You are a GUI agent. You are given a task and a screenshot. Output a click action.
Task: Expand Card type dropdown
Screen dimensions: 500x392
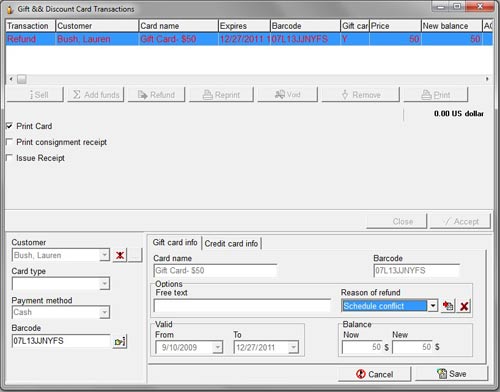[104, 284]
